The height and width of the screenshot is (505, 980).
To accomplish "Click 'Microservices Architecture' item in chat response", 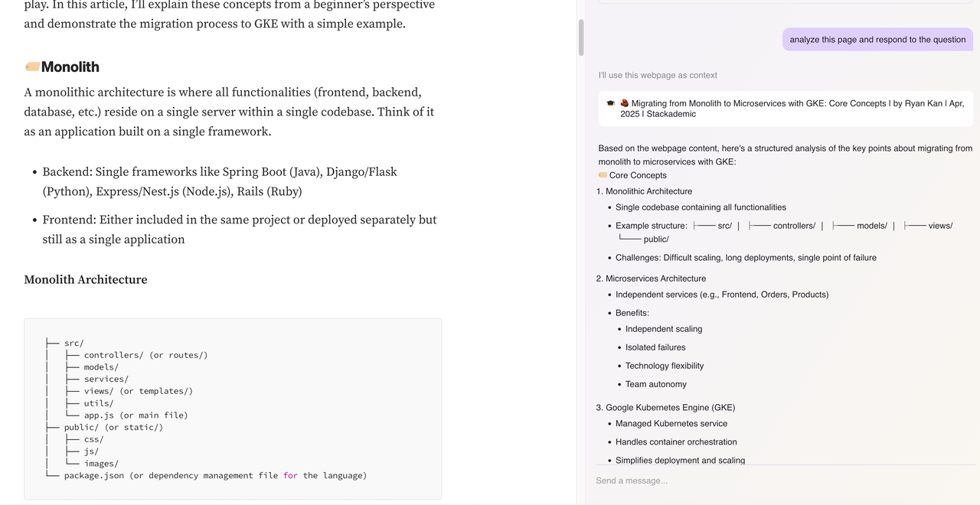I will pyautogui.click(x=655, y=279).
